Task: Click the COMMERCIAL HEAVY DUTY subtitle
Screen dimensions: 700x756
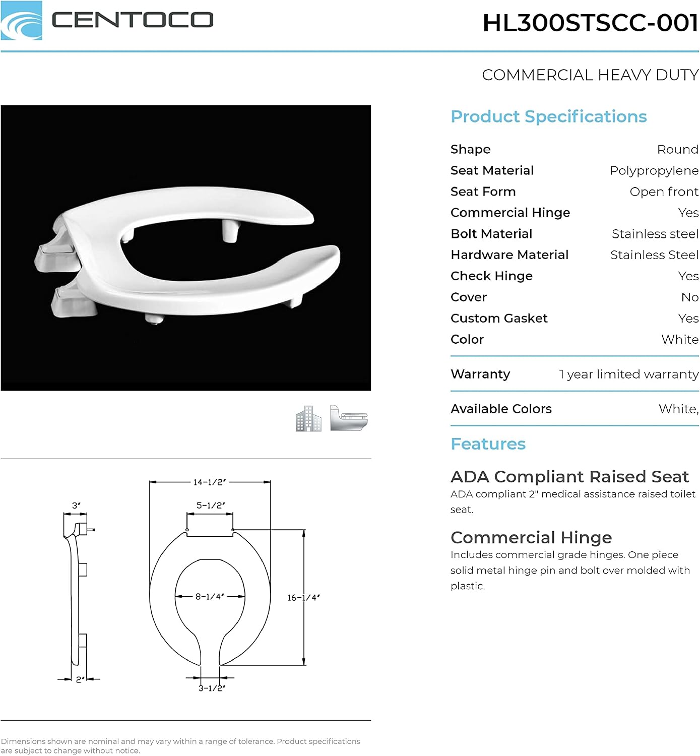Action: pyautogui.click(x=590, y=75)
